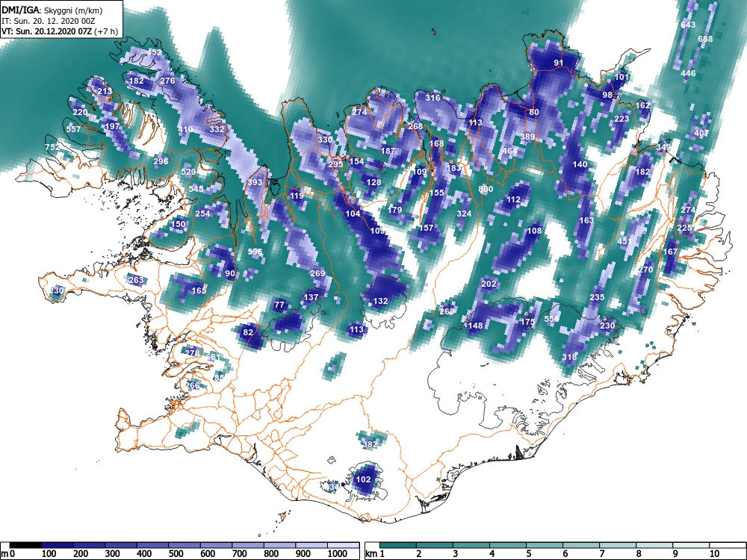Click the 324 visibility value
Viewport: 747px width, 560px height.
[464, 214]
